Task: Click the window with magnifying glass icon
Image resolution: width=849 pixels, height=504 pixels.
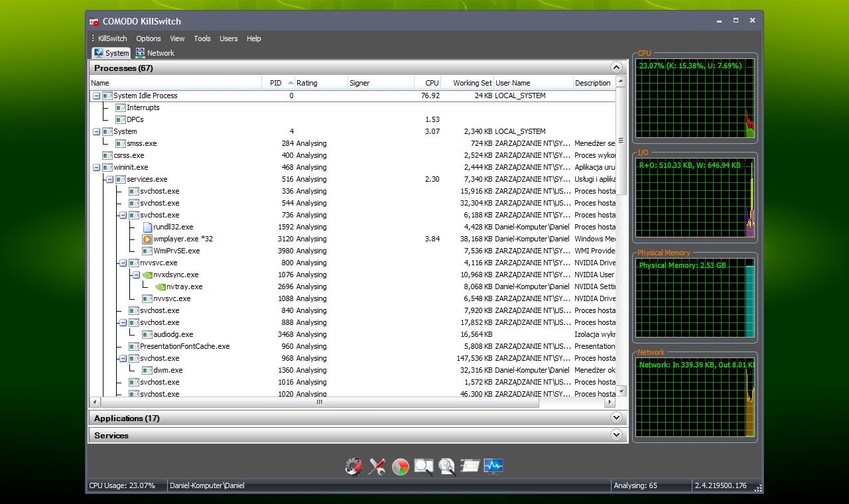Action: [x=424, y=467]
